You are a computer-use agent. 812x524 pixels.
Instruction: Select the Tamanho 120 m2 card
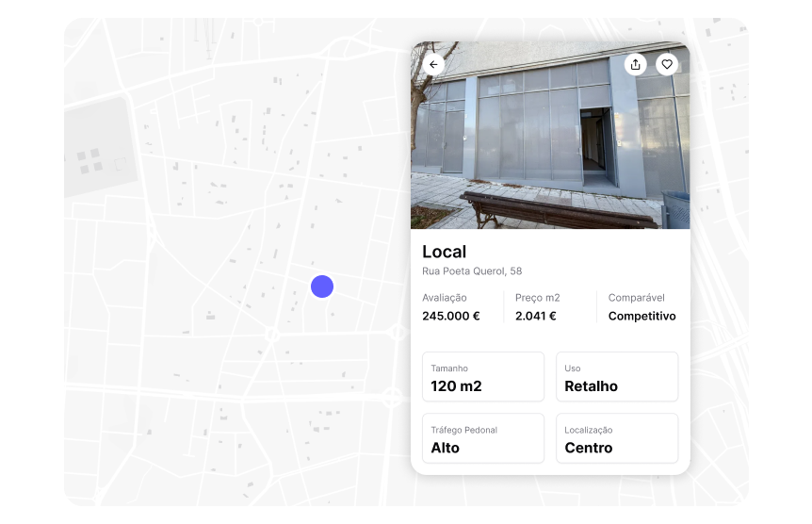(483, 377)
